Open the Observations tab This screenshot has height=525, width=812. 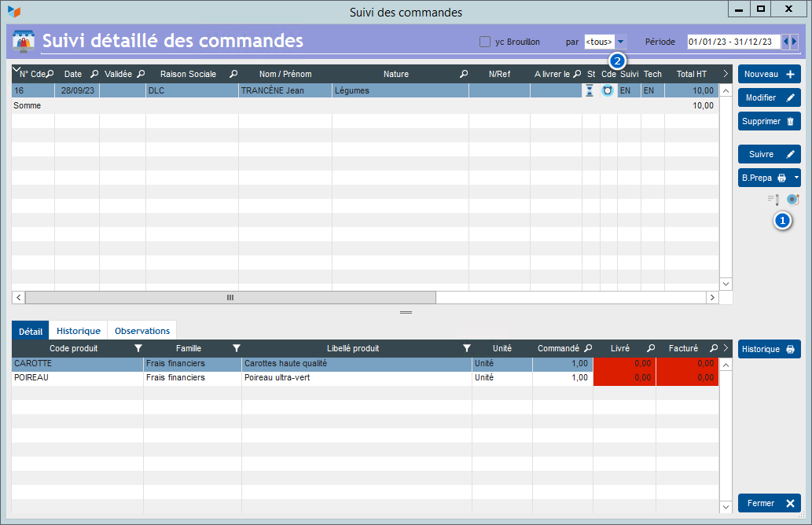142,331
